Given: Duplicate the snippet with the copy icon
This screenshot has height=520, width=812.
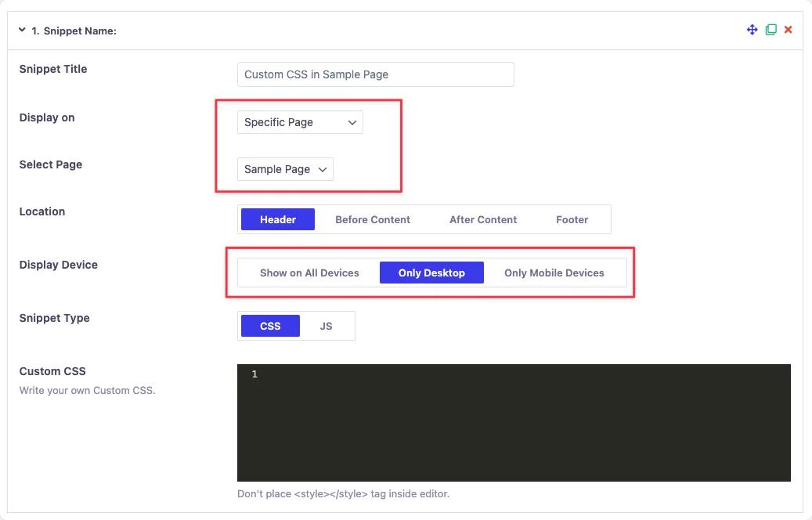Looking at the screenshot, I should (x=770, y=30).
